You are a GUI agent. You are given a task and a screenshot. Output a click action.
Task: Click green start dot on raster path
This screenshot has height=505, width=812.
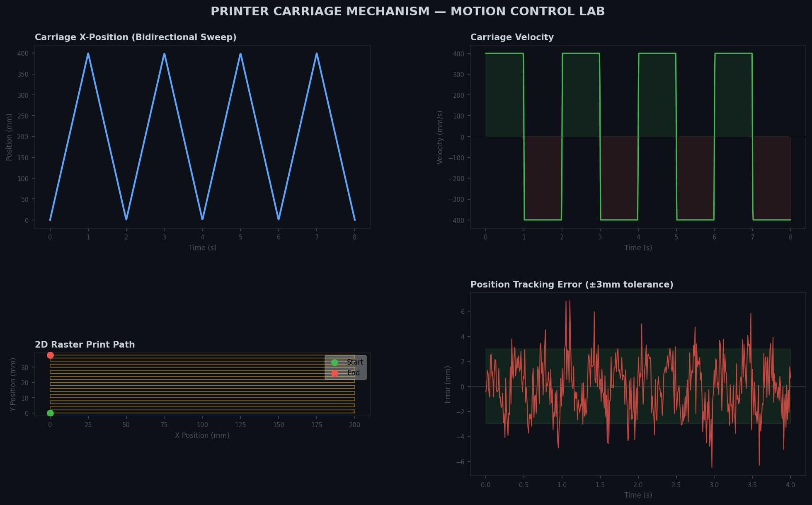click(x=50, y=413)
